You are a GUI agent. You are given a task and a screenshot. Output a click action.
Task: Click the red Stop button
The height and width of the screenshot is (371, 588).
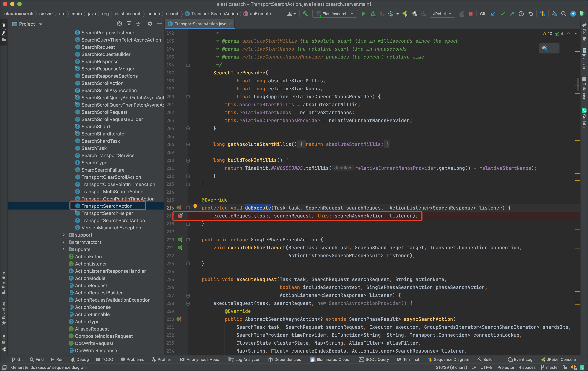[x=471, y=14]
